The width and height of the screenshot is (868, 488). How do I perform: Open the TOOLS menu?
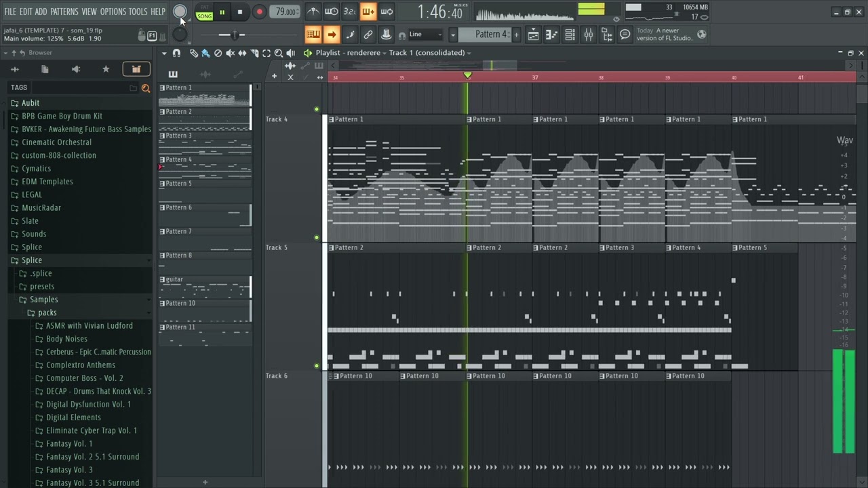click(x=138, y=12)
